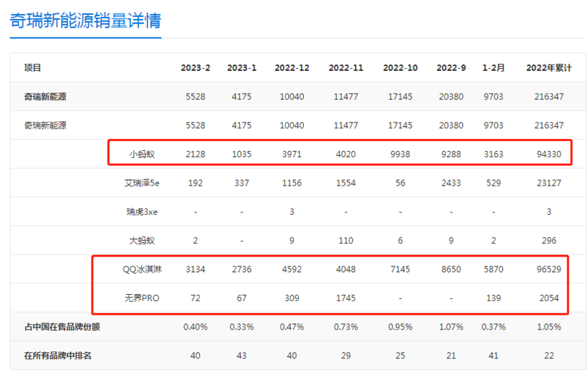This screenshot has width=588, height=372.
Task: Click value 3971 in 小蚂蚁 row
Action: (292, 154)
